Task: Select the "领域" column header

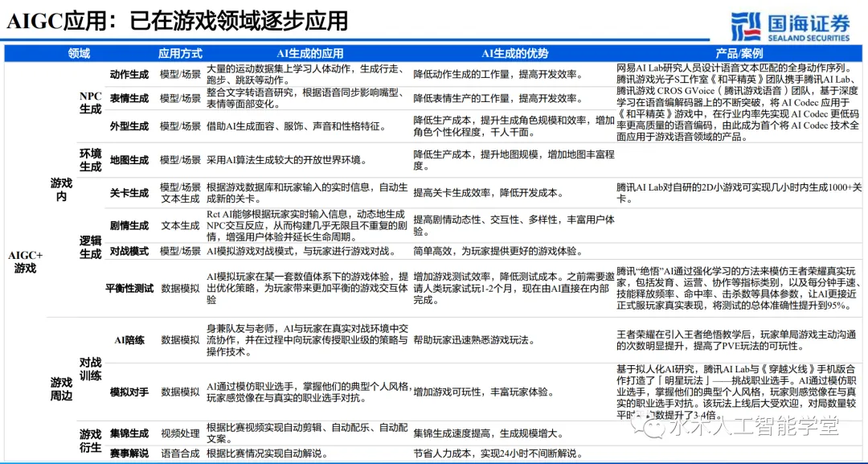Action: pos(79,54)
